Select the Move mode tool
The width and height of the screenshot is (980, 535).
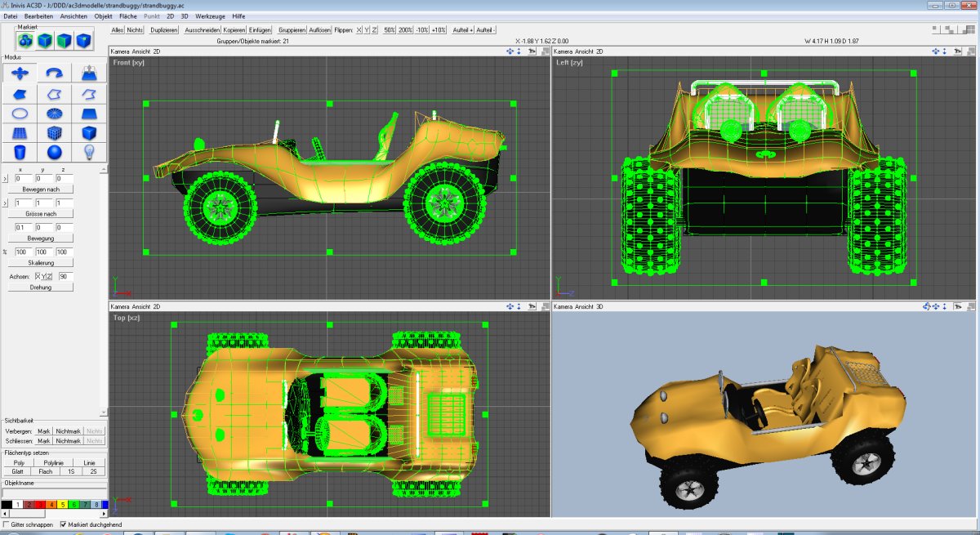tap(20, 74)
